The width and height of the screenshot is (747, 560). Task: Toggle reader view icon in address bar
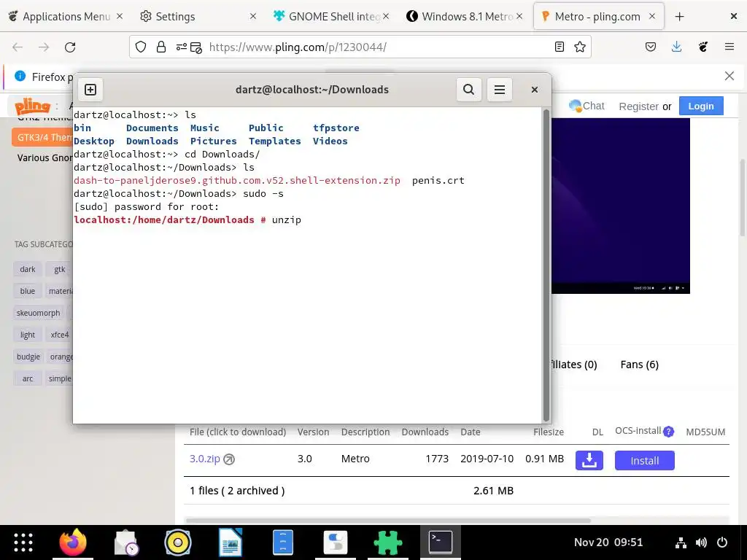[560, 47]
